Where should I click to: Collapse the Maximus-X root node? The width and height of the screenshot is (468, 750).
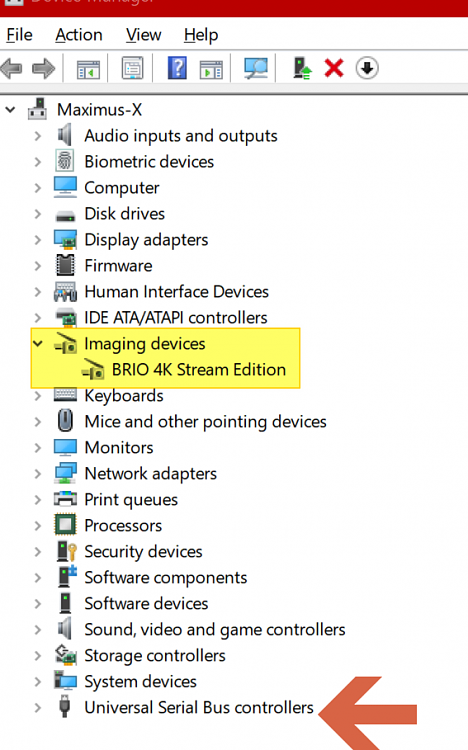coord(10,110)
